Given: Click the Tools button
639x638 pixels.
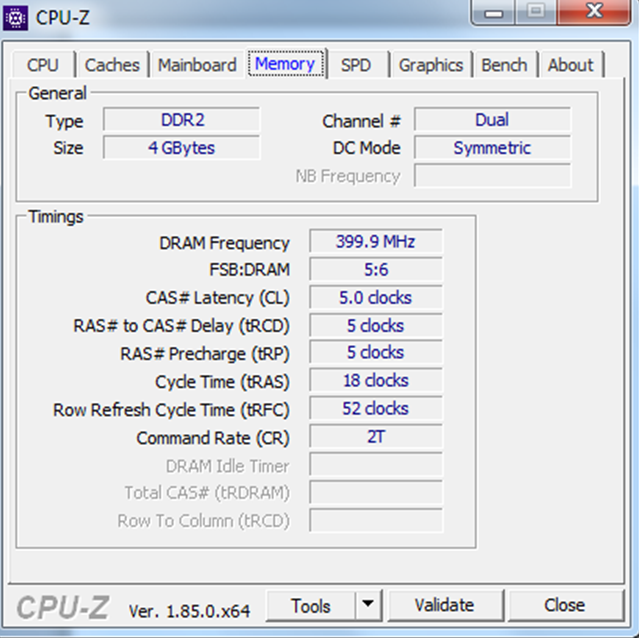Looking at the screenshot, I should click(311, 606).
